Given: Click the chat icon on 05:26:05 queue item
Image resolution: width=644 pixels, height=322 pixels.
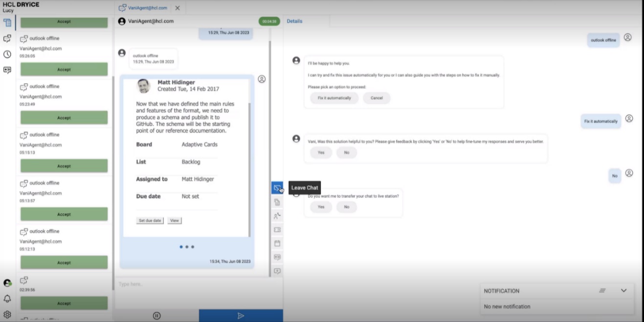Looking at the screenshot, I should click(x=24, y=39).
